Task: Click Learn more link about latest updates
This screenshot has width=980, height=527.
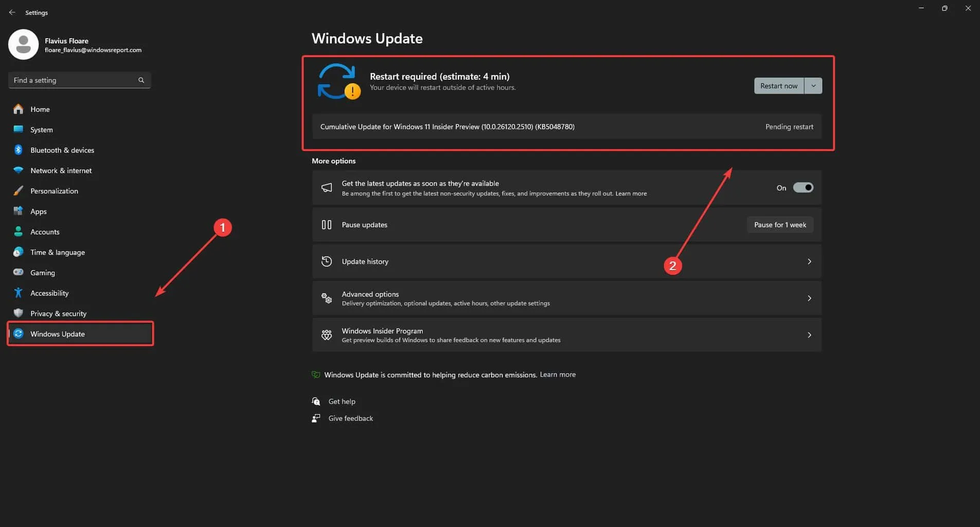Action: tap(631, 194)
